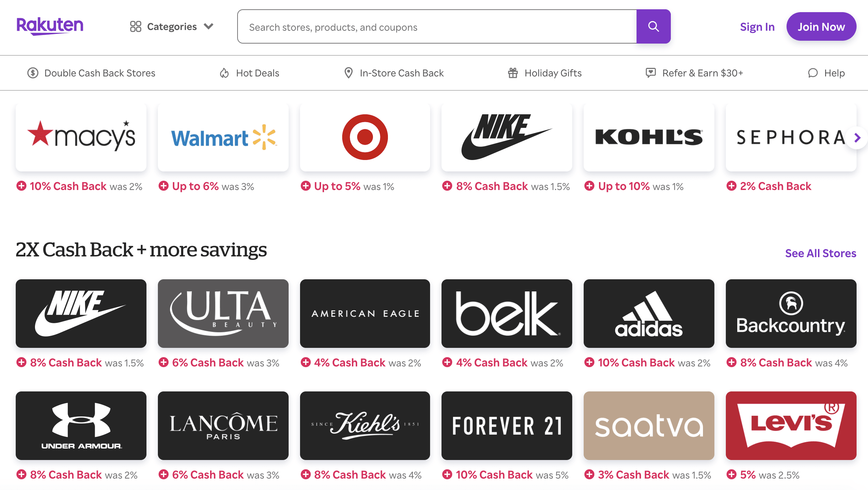Open Double Cash Back Stores menu item
The height and width of the screenshot is (490, 868).
(x=100, y=73)
